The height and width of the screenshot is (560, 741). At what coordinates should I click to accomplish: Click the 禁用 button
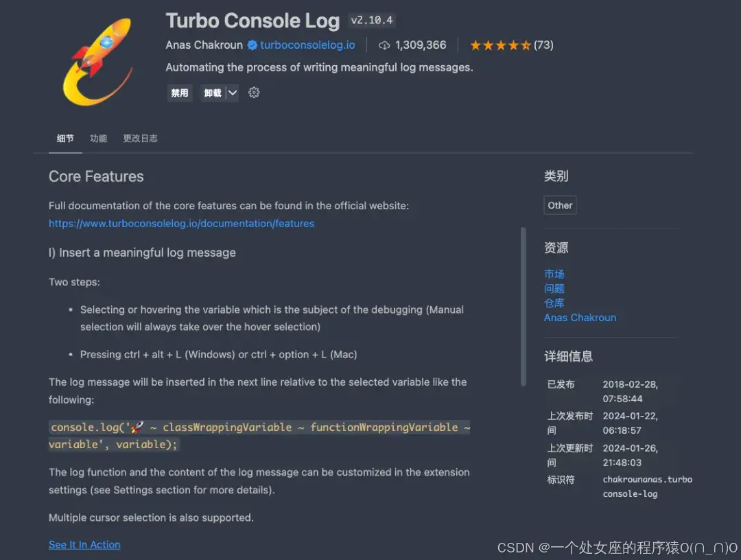click(x=180, y=93)
